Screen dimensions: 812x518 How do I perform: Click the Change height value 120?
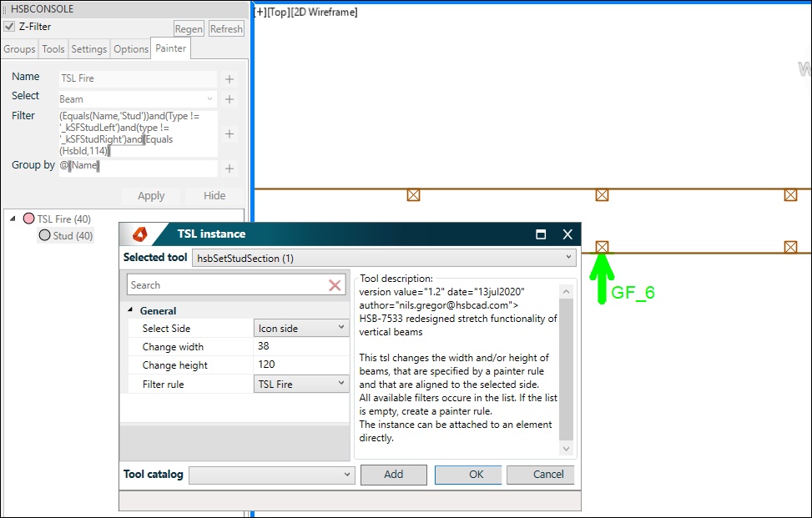301,365
